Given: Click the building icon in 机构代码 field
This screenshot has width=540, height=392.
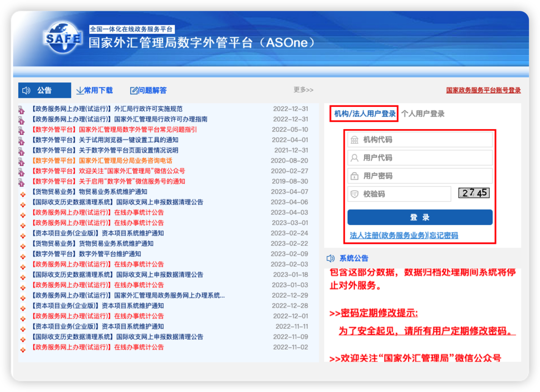Looking at the screenshot, I should [x=355, y=140].
